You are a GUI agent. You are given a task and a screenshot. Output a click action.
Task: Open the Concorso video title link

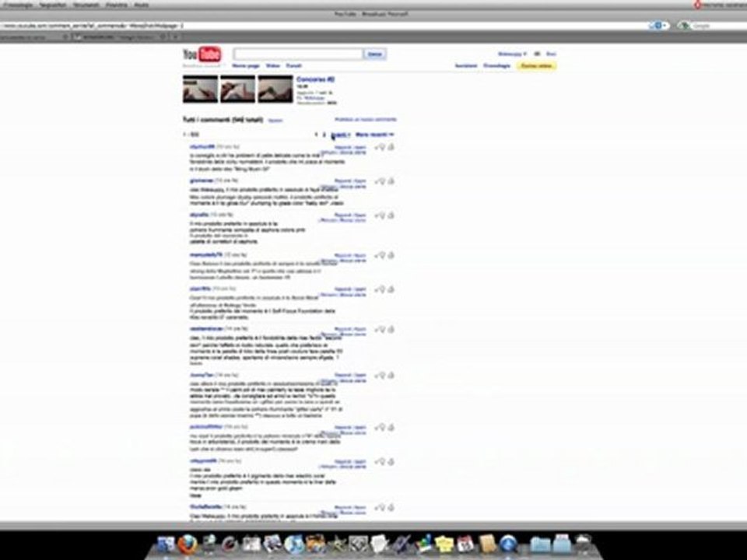[x=315, y=79]
